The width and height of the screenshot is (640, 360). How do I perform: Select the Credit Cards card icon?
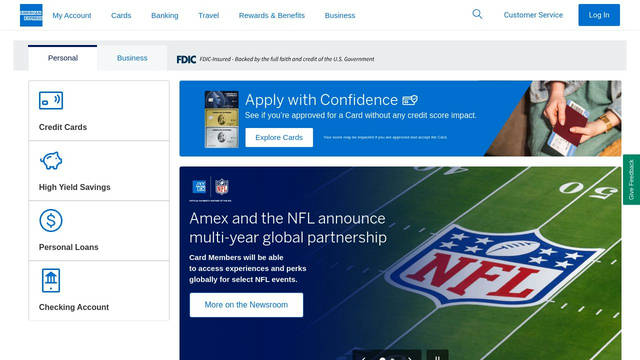click(x=51, y=100)
